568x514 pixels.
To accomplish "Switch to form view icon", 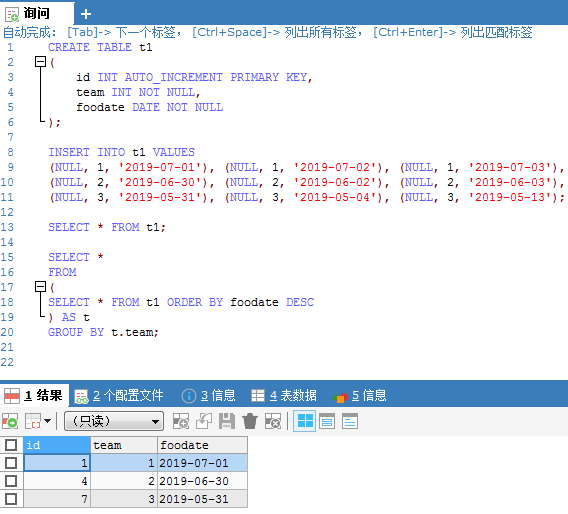I will pyautogui.click(x=327, y=421).
